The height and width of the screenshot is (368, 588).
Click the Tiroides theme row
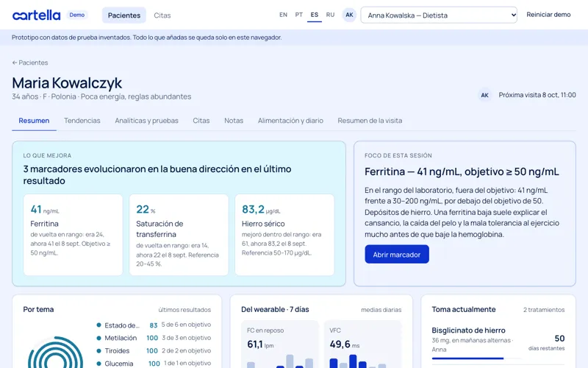coord(154,350)
